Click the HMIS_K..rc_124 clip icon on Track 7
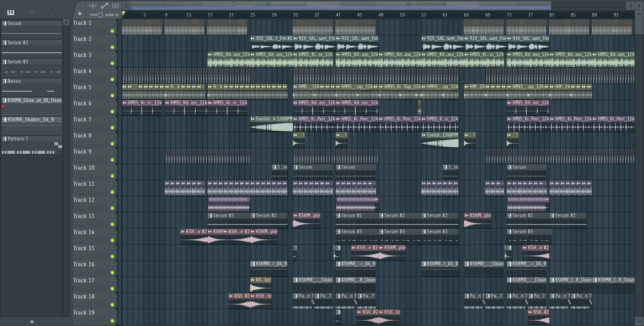The width and height of the screenshot is (644, 326). coord(424,119)
